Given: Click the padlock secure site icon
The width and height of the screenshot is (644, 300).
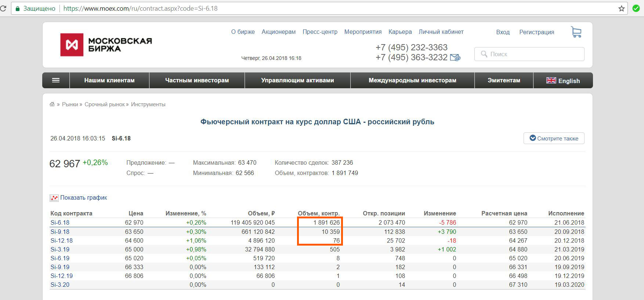Looking at the screenshot, I should 17,8.
